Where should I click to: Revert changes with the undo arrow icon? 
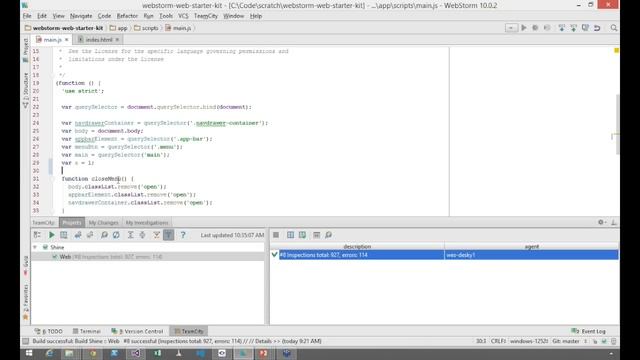[597, 28]
